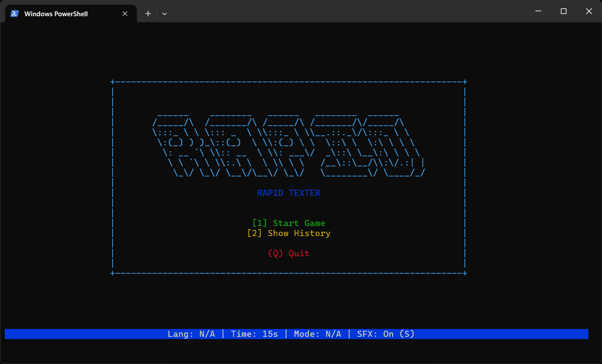This screenshot has width=602, height=364.
Task: Toggle SFX: On (S) in status bar
Action: [x=386, y=334]
